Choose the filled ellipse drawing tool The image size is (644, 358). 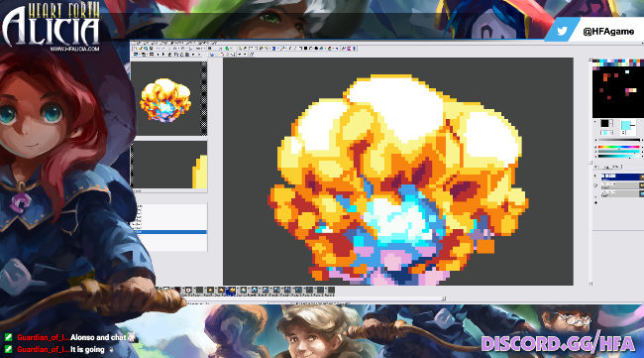click(x=316, y=48)
